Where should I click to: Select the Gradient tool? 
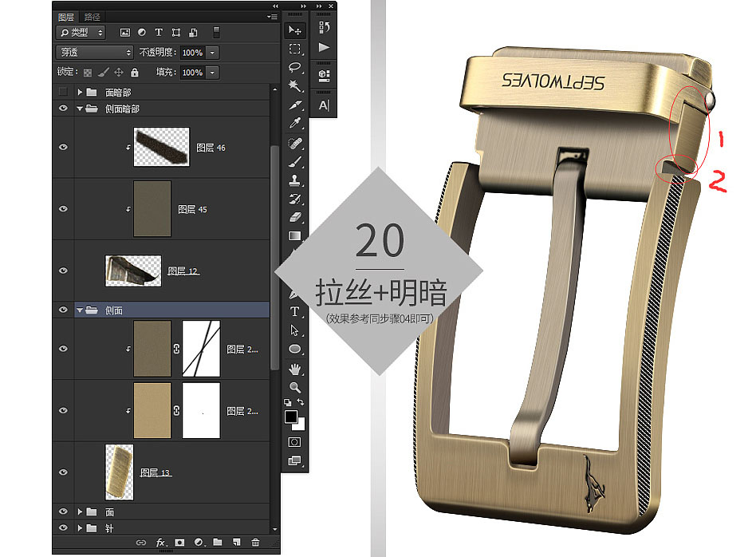[x=294, y=235]
